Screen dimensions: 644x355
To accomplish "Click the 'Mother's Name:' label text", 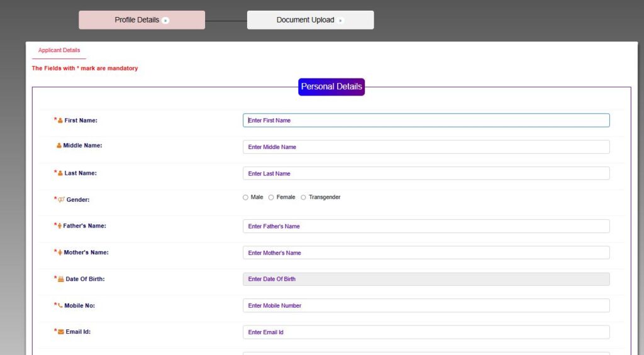I will click(86, 253).
